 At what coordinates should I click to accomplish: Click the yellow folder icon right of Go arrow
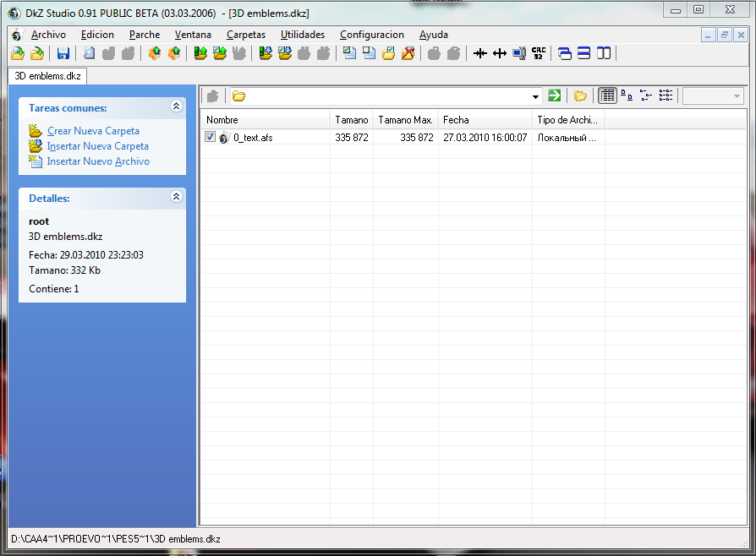coord(580,95)
